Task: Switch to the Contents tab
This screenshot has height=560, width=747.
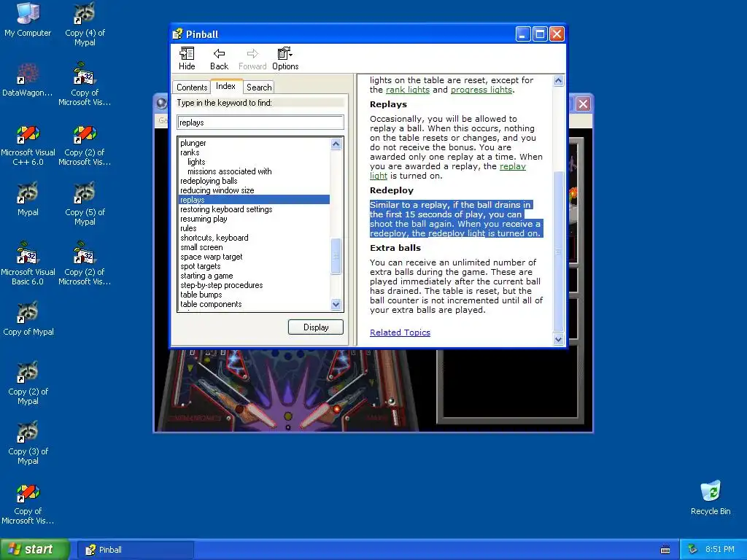Action: tap(192, 87)
